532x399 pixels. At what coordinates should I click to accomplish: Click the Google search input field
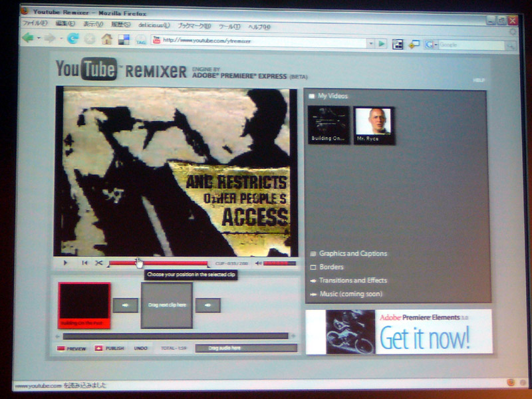pyautogui.click(x=471, y=45)
